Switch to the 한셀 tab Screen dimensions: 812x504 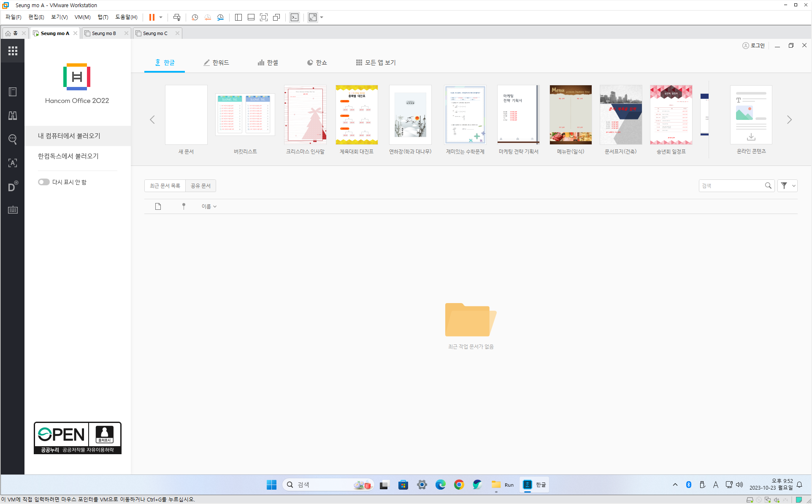(x=268, y=62)
